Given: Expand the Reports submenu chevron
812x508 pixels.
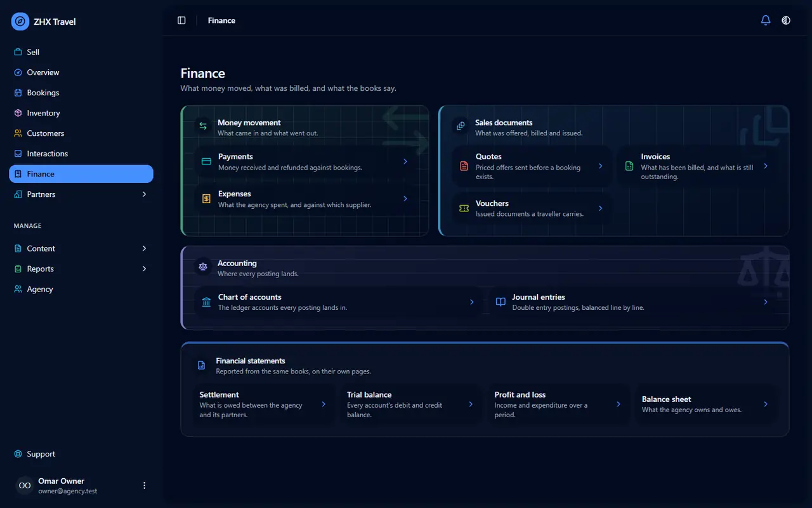Looking at the screenshot, I should [144, 269].
